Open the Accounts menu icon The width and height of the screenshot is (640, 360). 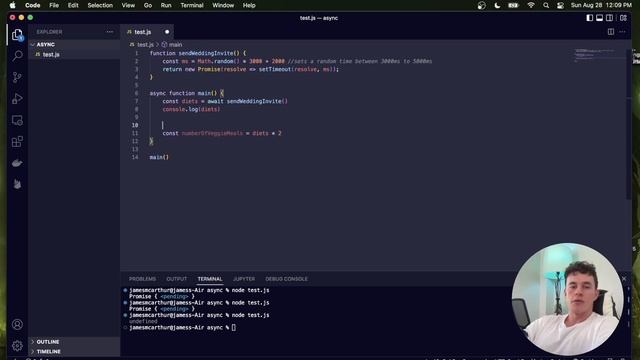pos(17,324)
